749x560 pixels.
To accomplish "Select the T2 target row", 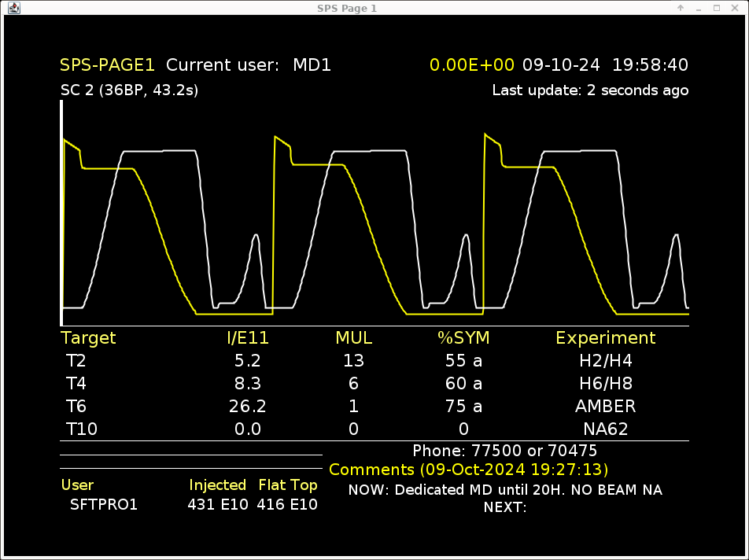I will (x=76, y=361).
